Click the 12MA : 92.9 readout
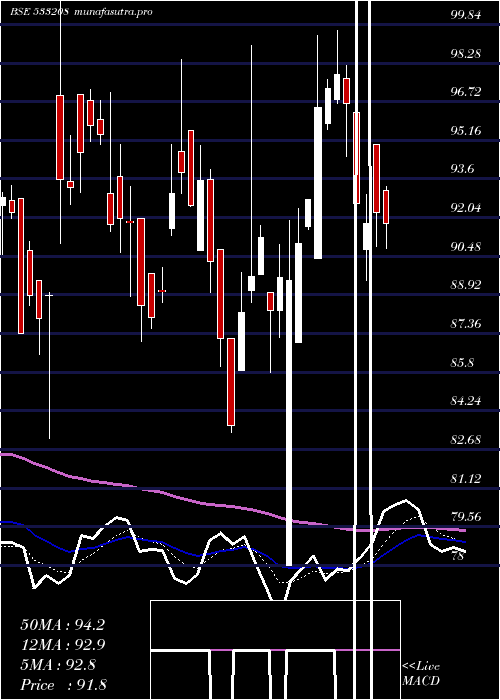Screen dimensions: 500x700 click(62, 645)
